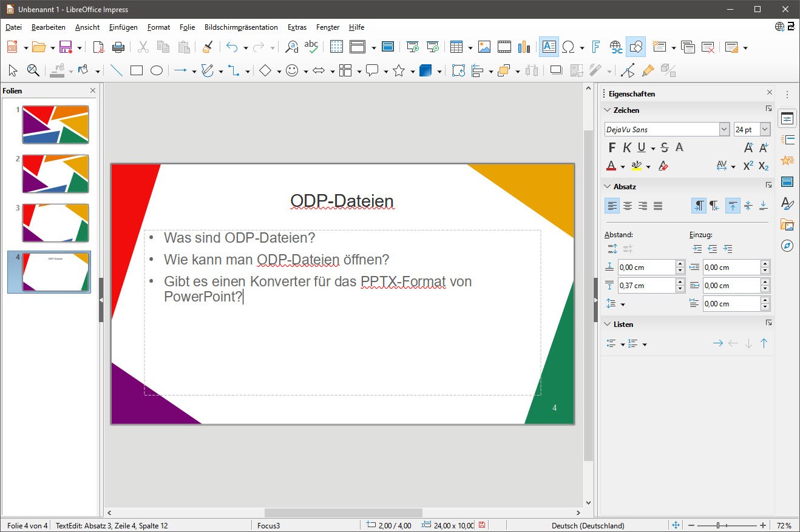Open the Navigator from sidebar

point(787,246)
